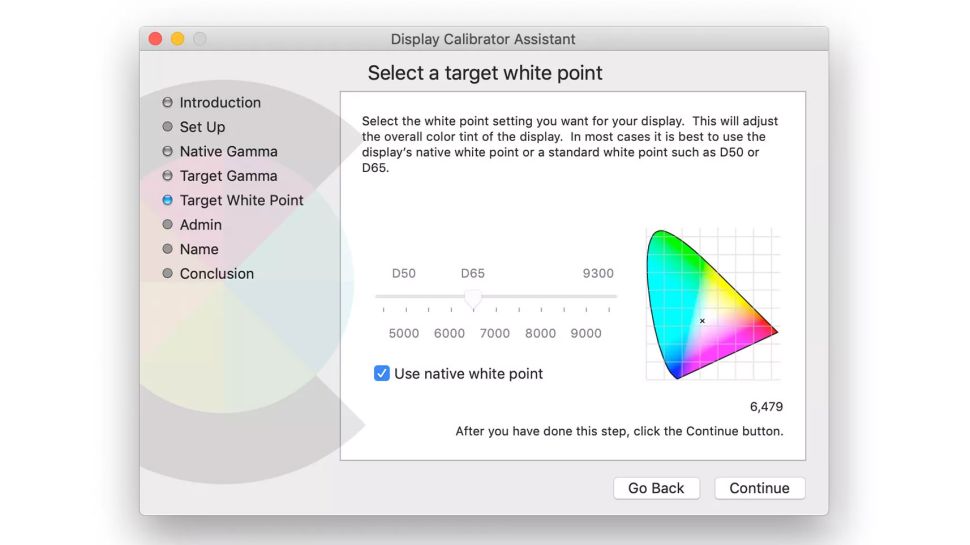Click the Set Up step bullet icon
970x545 pixels.
click(x=167, y=127)
